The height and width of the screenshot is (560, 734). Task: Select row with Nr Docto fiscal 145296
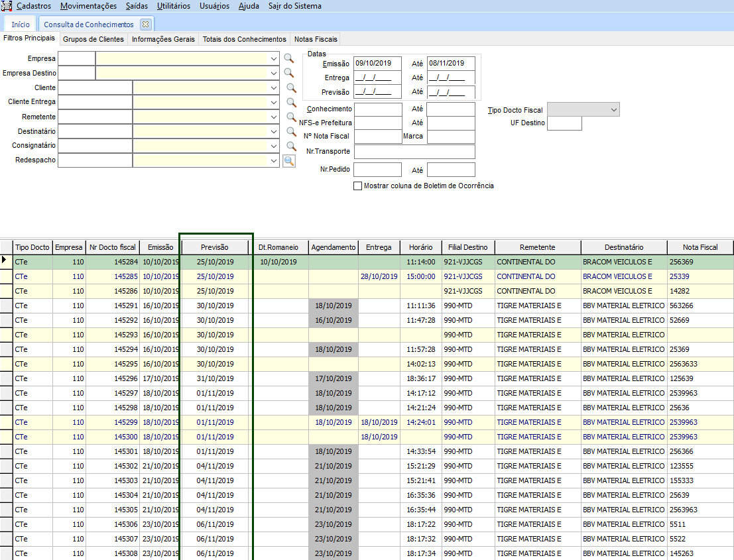[126, 378]
